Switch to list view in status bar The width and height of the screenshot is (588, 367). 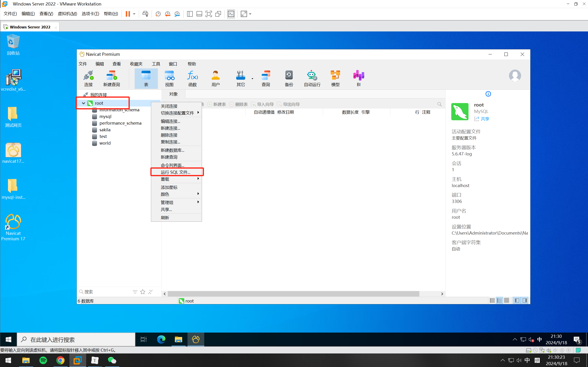click(x=499, y=300)
